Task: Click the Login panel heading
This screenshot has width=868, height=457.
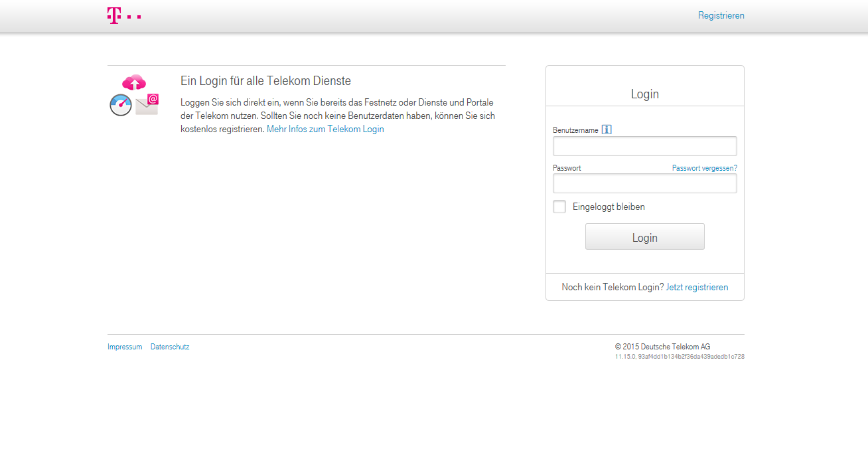Action: click(x=645, y=94)
